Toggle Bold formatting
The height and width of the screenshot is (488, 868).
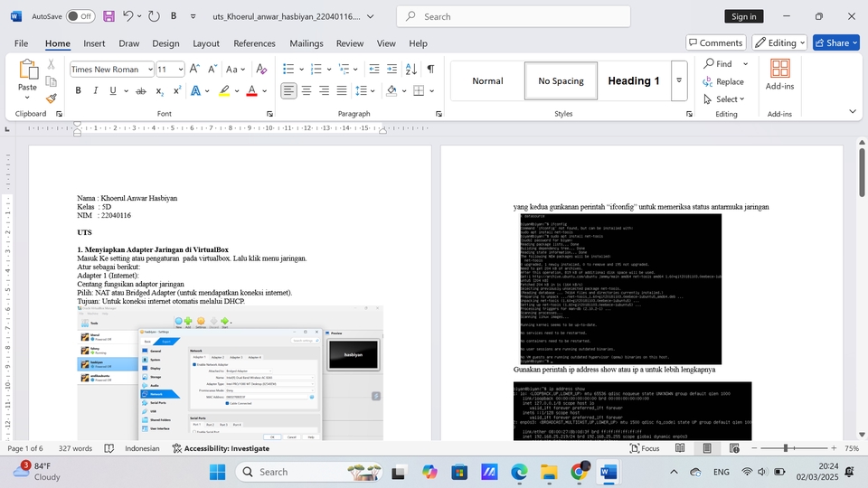tap(78, 90)
